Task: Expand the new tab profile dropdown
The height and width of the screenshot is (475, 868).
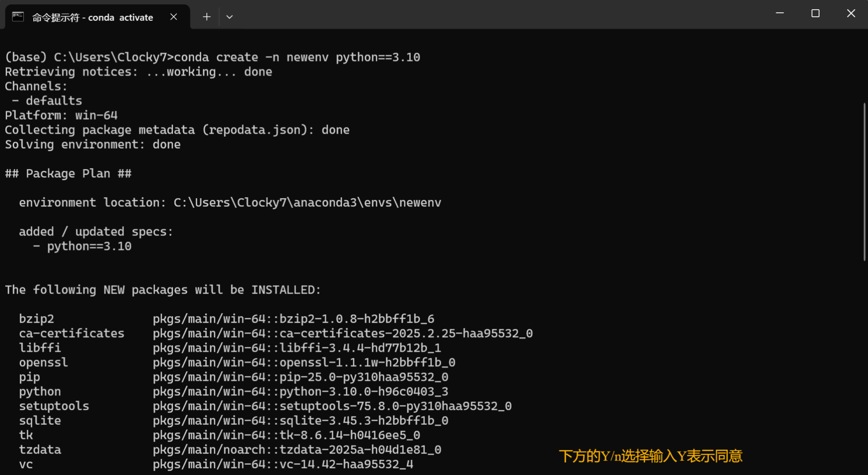Action: [229, 17]
